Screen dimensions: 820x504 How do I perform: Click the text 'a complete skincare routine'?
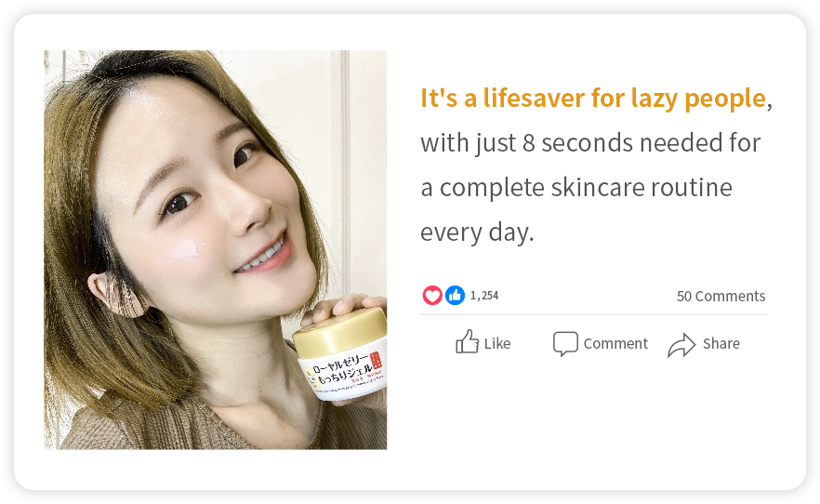point(576,188)
